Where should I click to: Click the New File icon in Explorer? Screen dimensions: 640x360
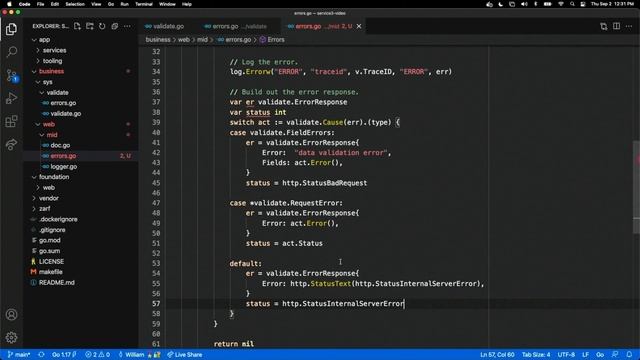[77, 26]
